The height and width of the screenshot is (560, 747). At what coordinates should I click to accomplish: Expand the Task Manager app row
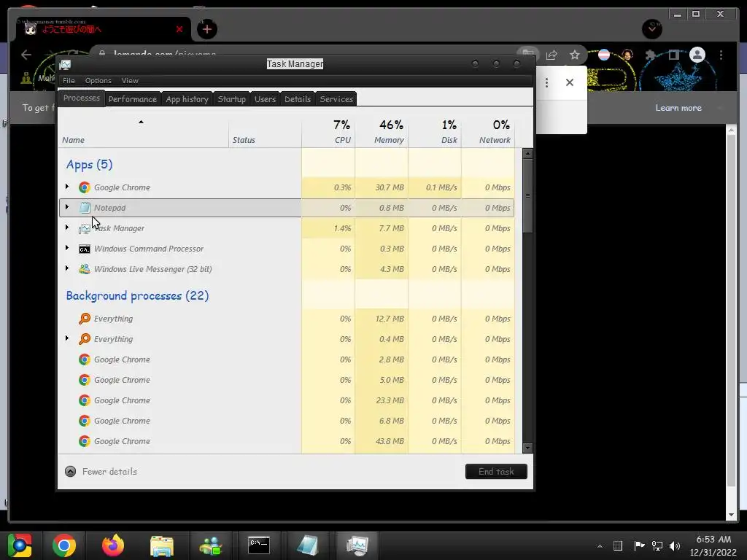coord(66,227)
